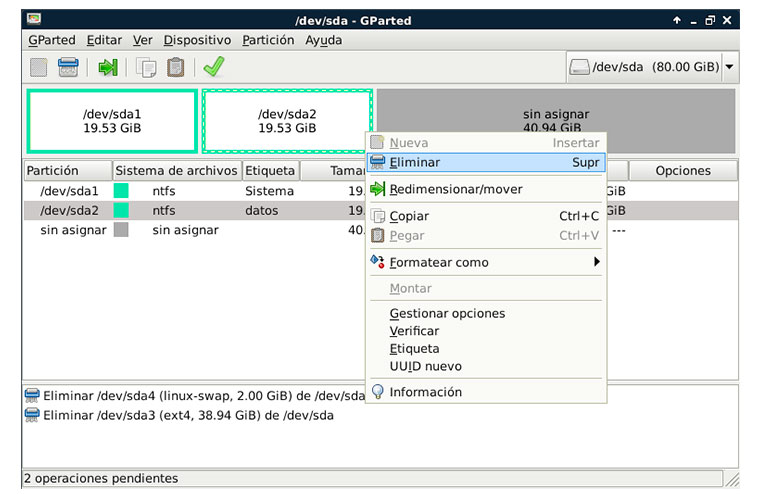Click the Etiqueta column header

click(270, 171)
